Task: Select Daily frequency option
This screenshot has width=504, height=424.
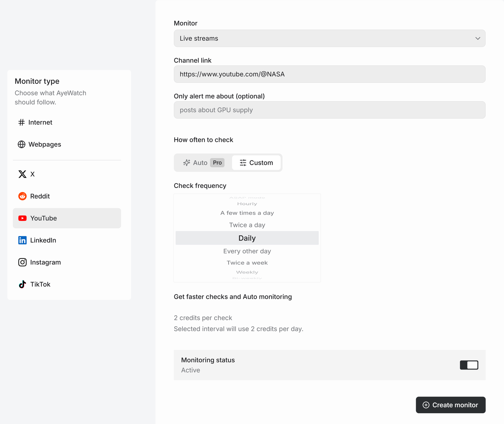Action: pyautogui.click(x=247, y=238)
